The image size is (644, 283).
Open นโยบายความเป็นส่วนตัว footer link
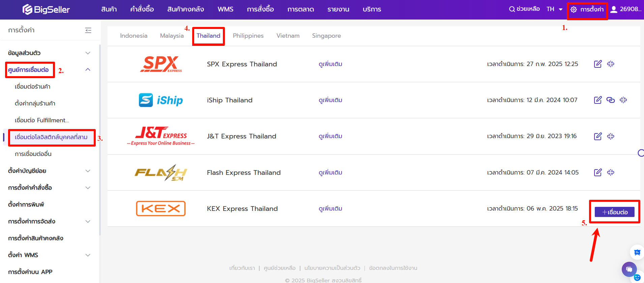coord(332,268)
